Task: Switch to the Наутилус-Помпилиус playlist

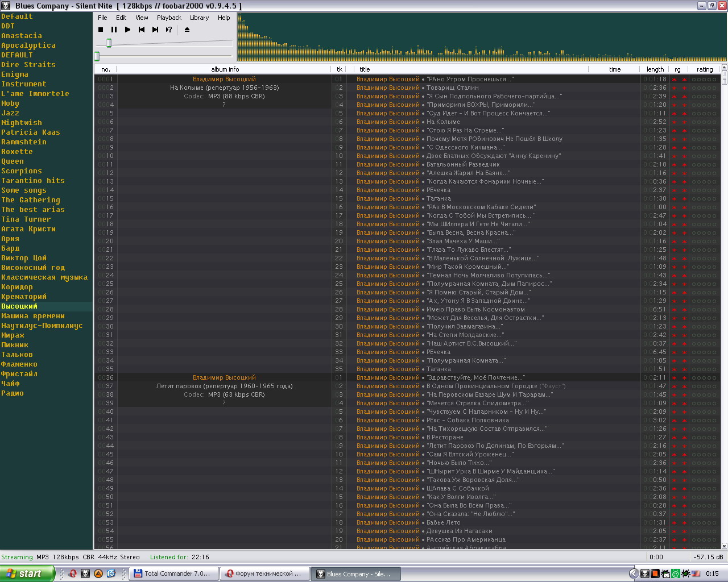Action: [42, 326]
